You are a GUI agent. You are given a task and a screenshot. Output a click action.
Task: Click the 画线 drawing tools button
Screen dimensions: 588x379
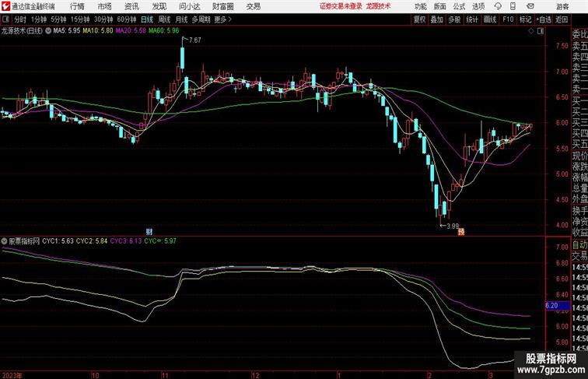pyautogui.click(x=490, y=19)
